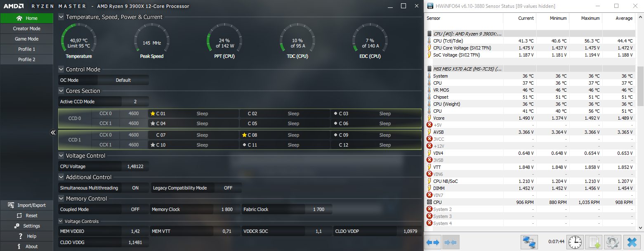
Task: Click the silver star on core C 10
Action: (153, 145)
